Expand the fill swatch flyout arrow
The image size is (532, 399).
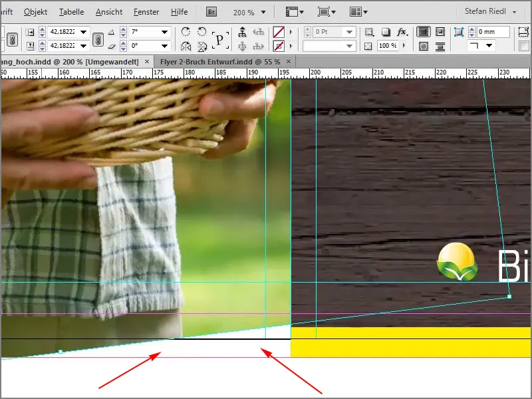[x=291, y=32]
